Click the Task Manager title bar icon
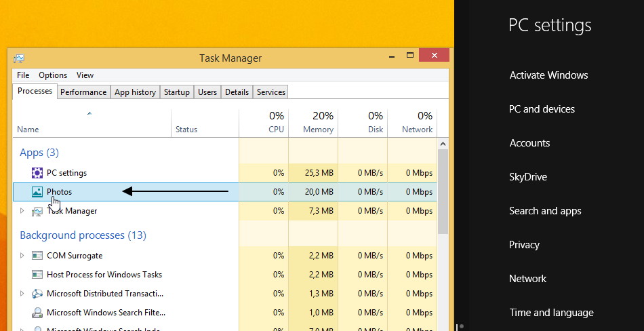The image size is (644, 331). point(19,58)
